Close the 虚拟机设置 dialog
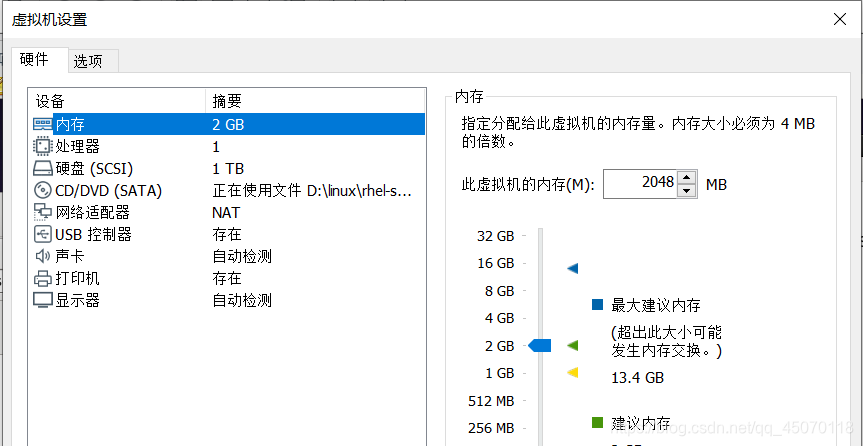 pos(839,20)
